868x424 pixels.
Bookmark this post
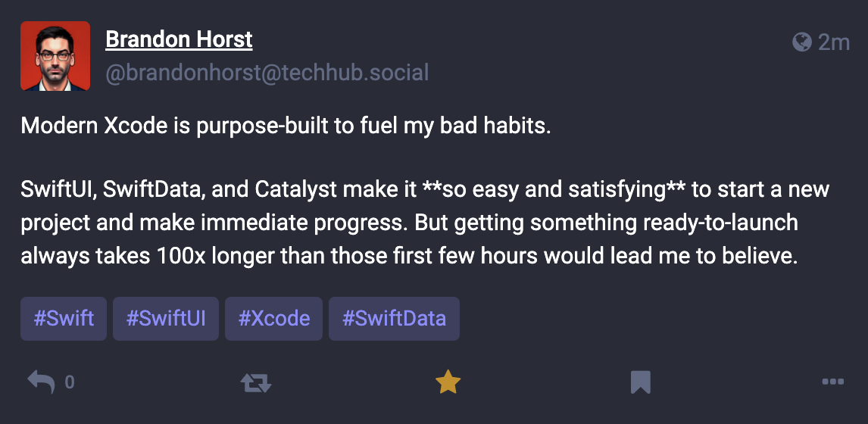pyautogui.click(x=641, y=382)
